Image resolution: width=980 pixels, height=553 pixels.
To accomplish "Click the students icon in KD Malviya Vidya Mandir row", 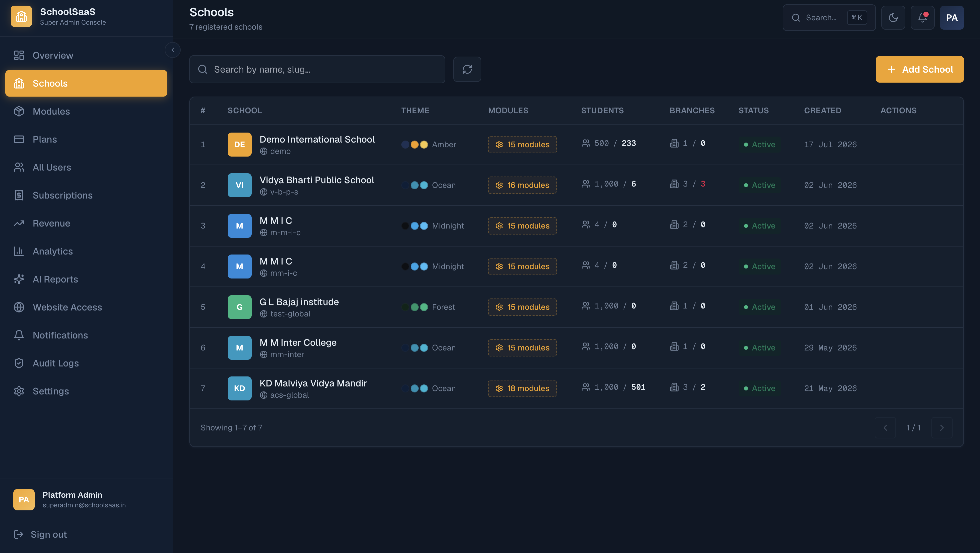I will 586,387.
